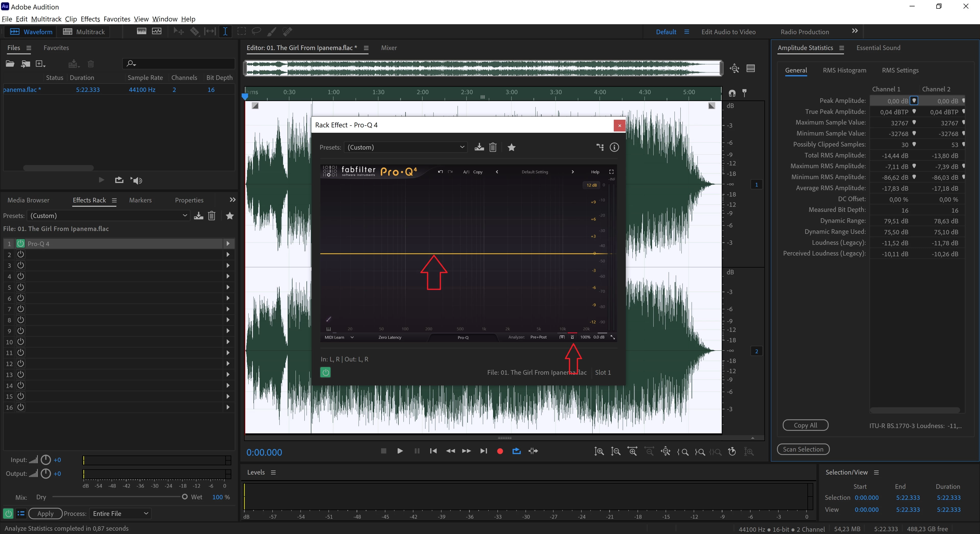Click the Dry/Wet mix slider handle
The image size is (980, 534).
pos(185,497)
